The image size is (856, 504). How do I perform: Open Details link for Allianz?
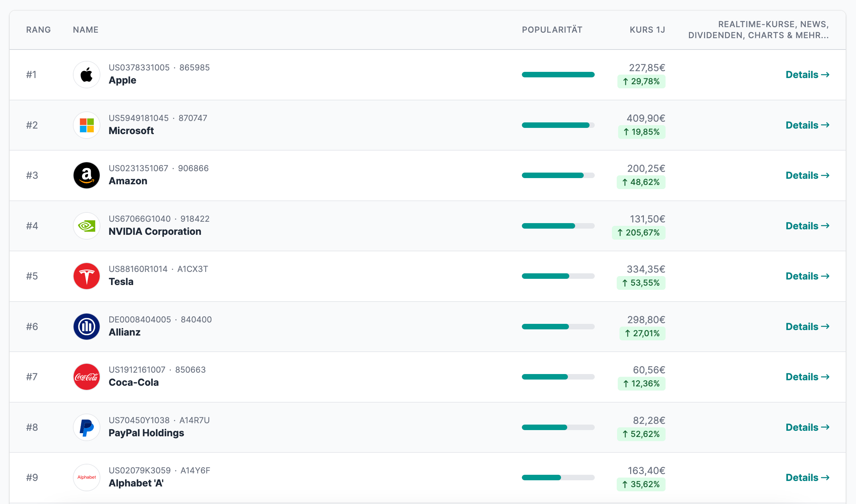808,327
